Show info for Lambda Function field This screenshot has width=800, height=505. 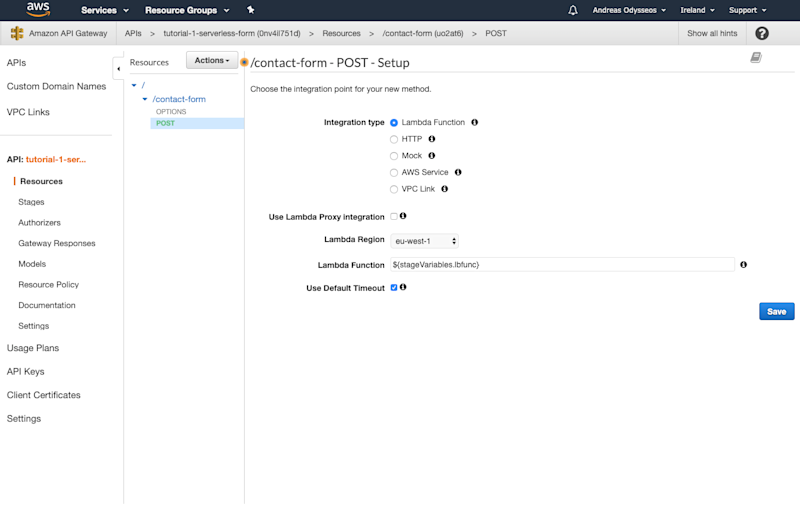pos(743,265)
